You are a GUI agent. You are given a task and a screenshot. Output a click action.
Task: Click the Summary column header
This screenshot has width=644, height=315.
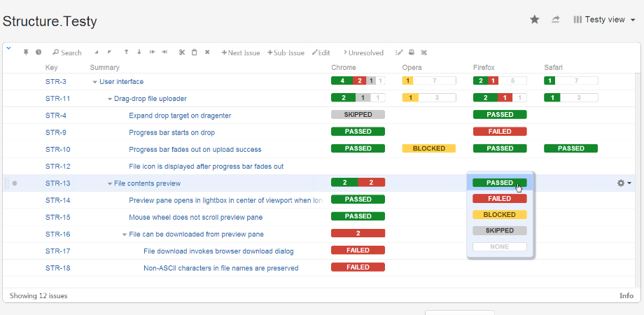[105, 67]
